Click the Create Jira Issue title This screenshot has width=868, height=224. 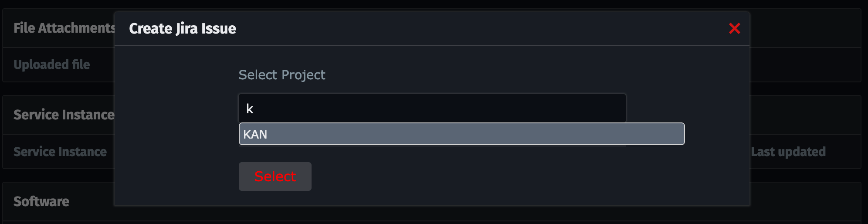[183, 29]
